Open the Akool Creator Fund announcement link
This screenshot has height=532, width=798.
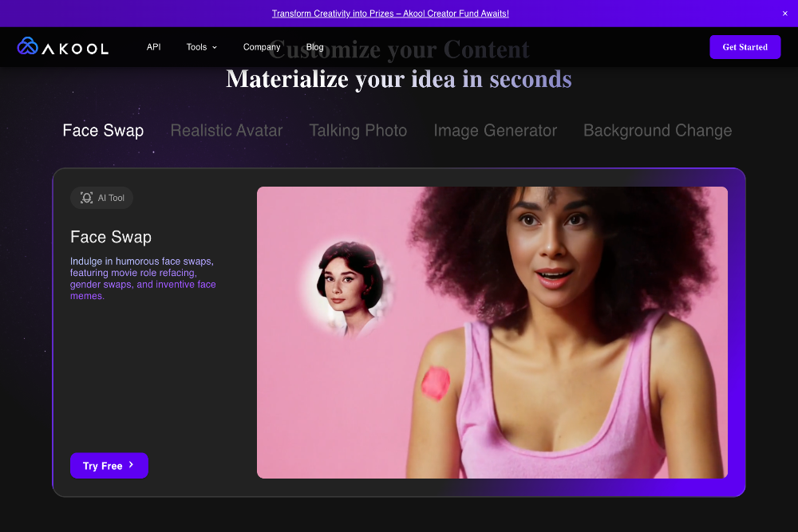[390, 13]
